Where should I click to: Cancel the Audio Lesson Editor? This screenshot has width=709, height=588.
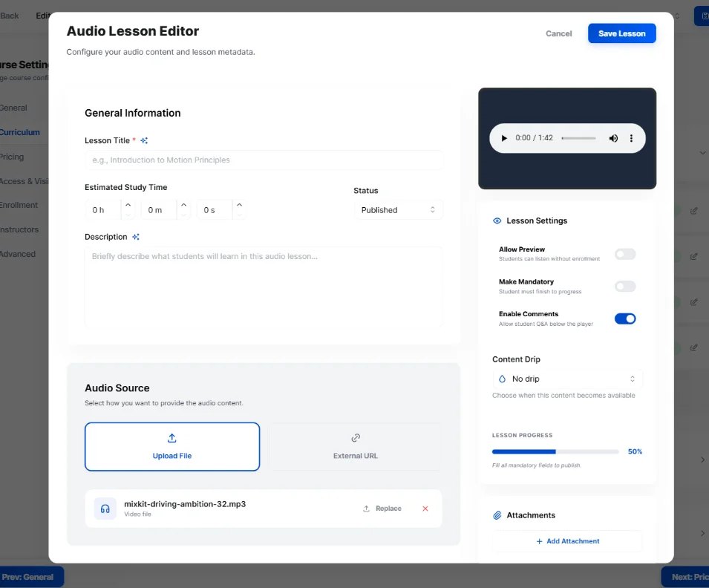point(558,33)
